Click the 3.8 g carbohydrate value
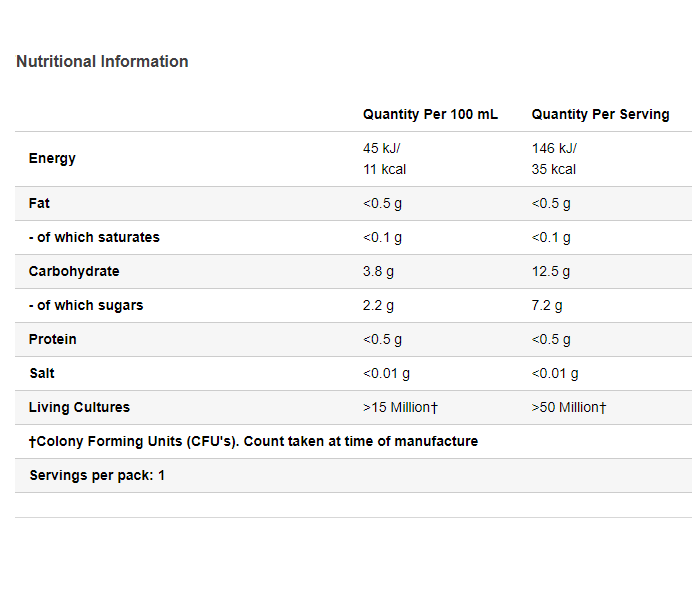 pyautogui.click(x=378, y=271)
